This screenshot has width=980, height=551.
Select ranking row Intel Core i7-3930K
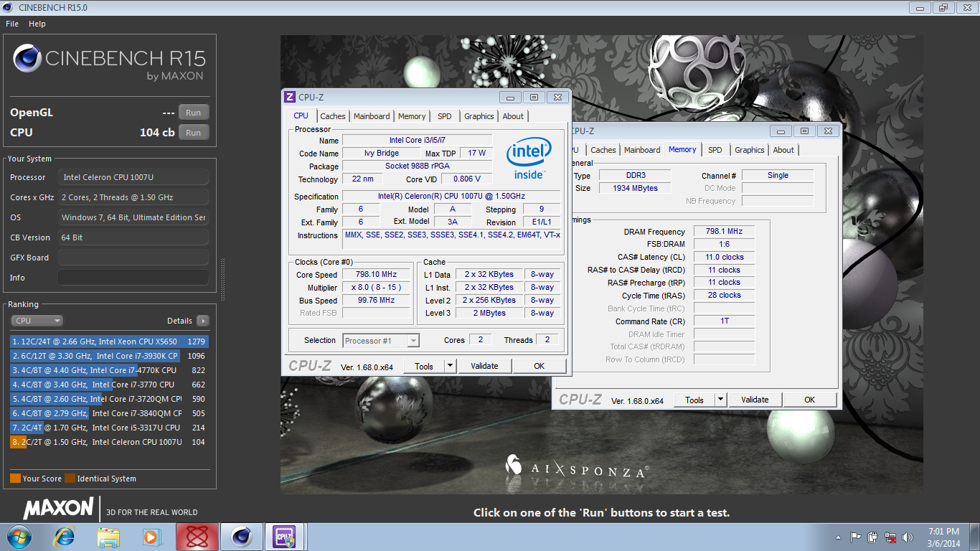coord(109,356)
